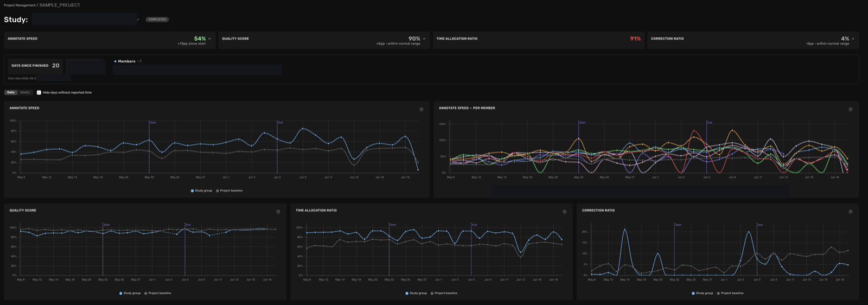The width and height of the screenshot is (868, 305).
Task: Toggle Study group legend in Correction Ratio chart
Action: click(x=703, y=293)
